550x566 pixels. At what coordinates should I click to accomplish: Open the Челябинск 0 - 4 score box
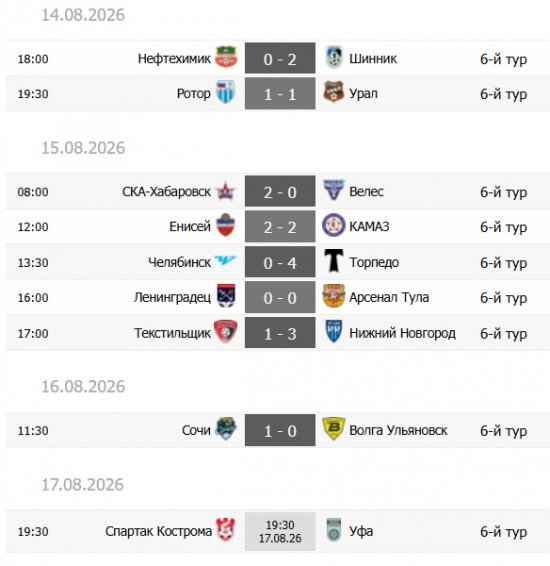(280, 262)
